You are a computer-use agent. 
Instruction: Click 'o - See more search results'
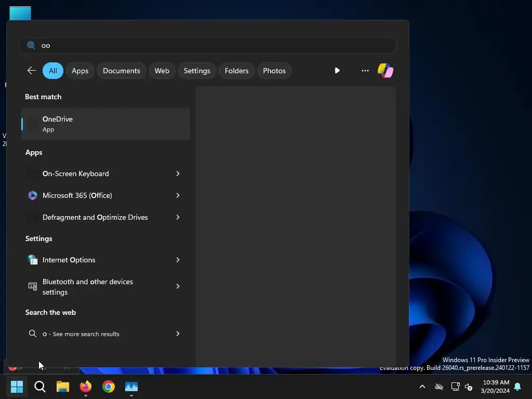click(x=105, y=334)
